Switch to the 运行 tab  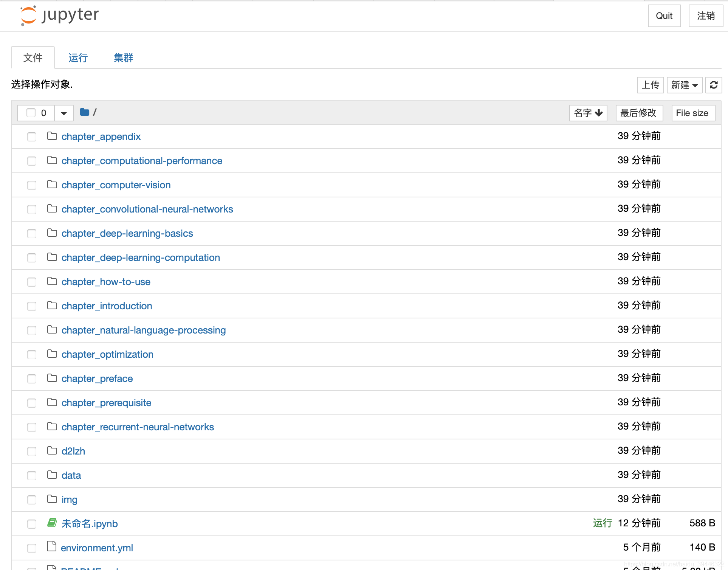[78, 58]
